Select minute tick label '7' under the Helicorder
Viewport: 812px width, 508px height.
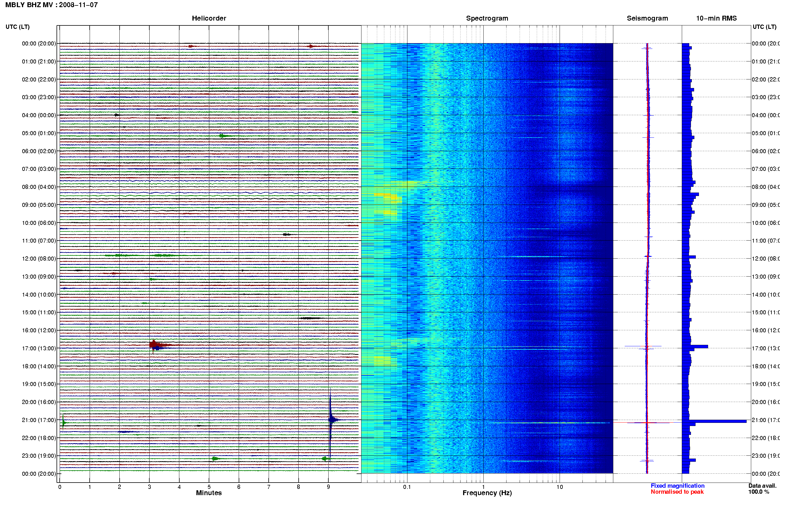269,487
